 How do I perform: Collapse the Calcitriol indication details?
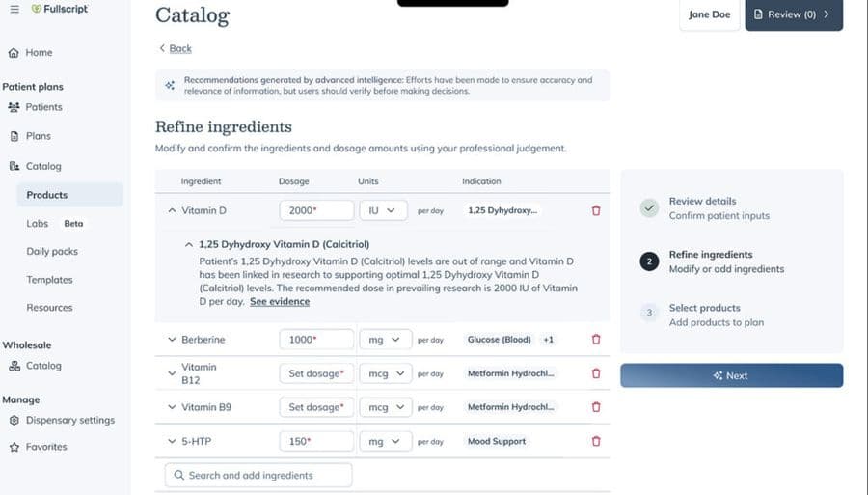[189, 245]
